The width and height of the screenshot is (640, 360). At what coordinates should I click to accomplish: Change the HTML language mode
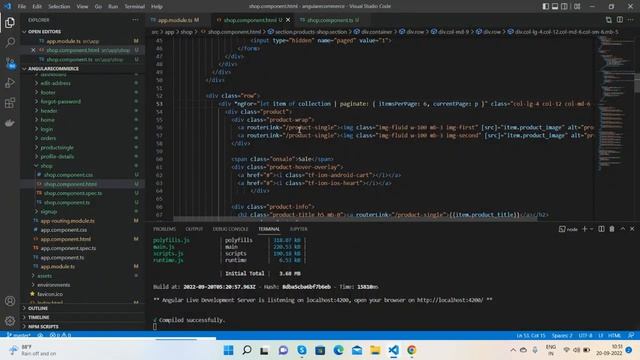coord(614,335)
